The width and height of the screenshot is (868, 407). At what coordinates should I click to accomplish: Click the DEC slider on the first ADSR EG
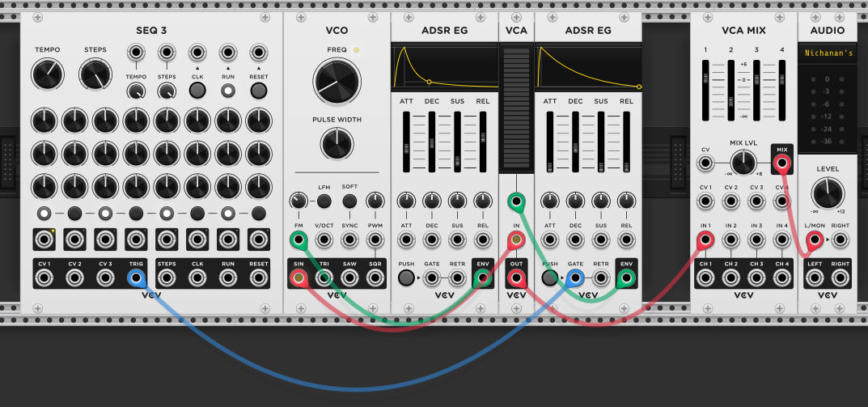pos(432,142)
